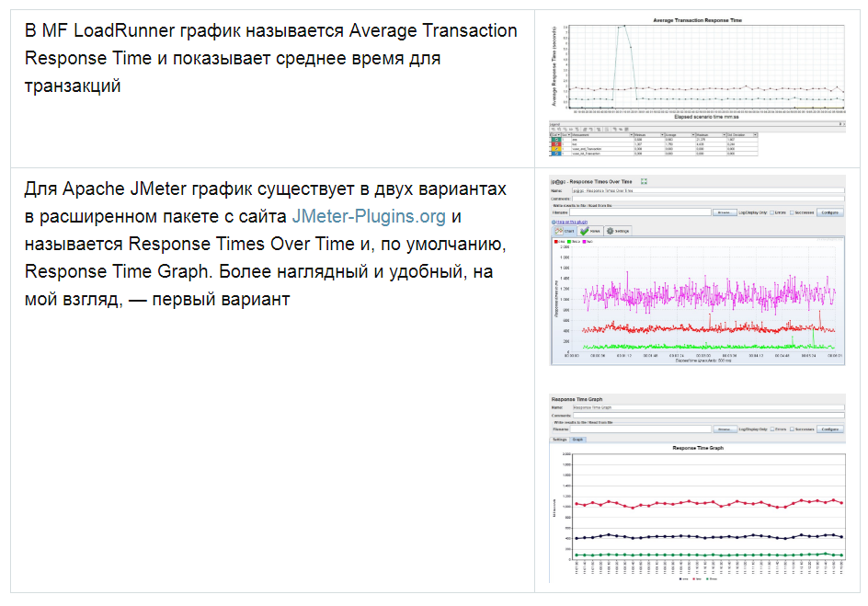Click magenta legend swatch above Response Times Over Time chart
Viewport: 868px width, 606px height.
point(584,242)
